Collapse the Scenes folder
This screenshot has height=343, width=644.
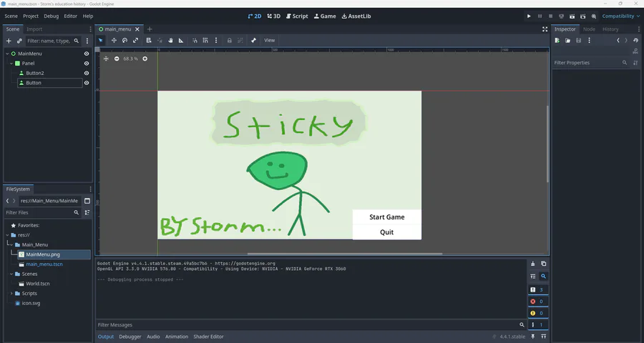point(11,274)
